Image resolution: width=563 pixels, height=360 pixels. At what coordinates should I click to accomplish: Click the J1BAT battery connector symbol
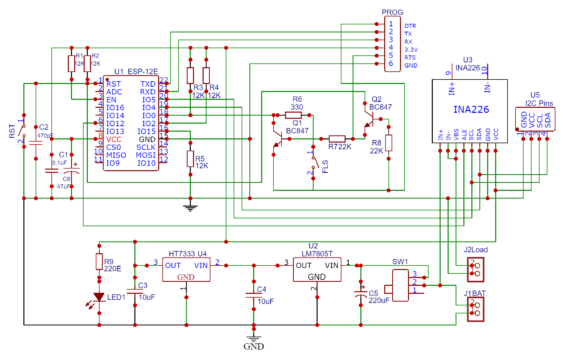(x=476, y=309)
